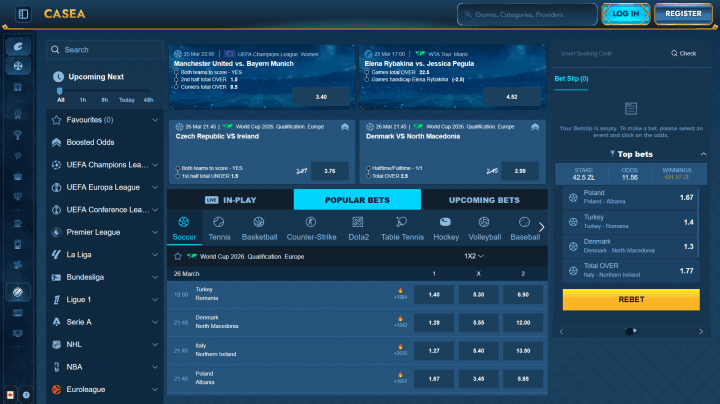720x404 pixels.
Task: Open the 1X2 market dropdown
Action: (x=473, y=256)
